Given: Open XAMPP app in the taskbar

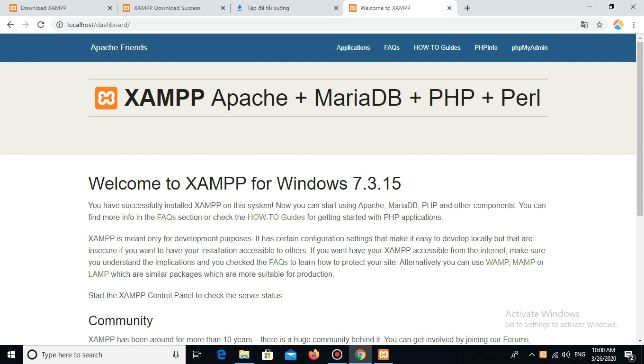Looking at the screenshot, I should pos(384,355).
